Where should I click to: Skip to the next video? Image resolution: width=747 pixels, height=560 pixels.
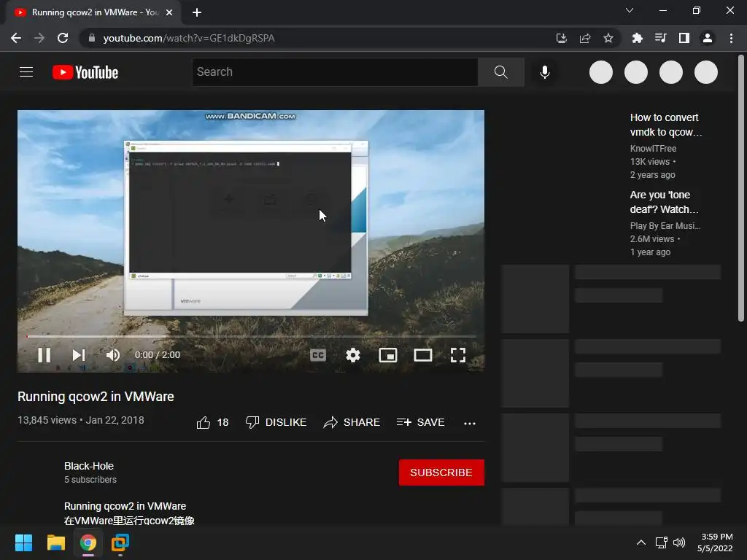tap(79, 355)
